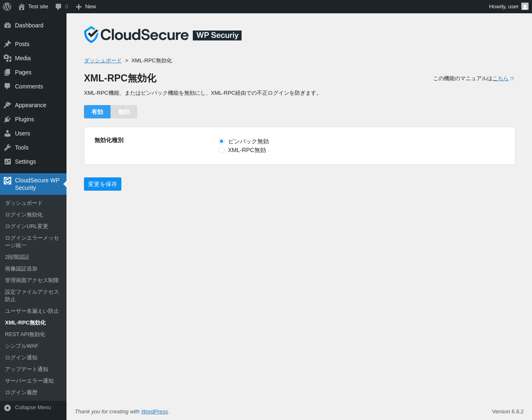Open the REST API無効化 submenu item
532x420 pixels.
[x=25, y=334]
